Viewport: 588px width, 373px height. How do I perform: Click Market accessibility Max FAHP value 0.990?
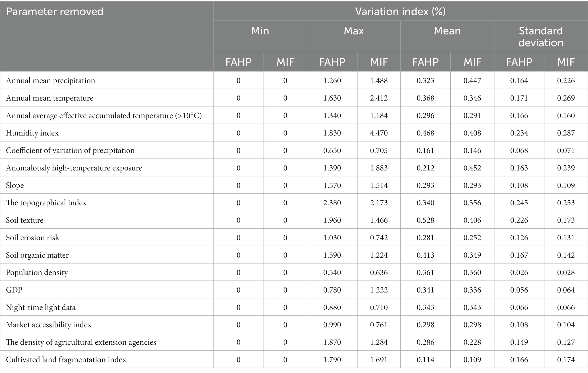coord(332,325)
